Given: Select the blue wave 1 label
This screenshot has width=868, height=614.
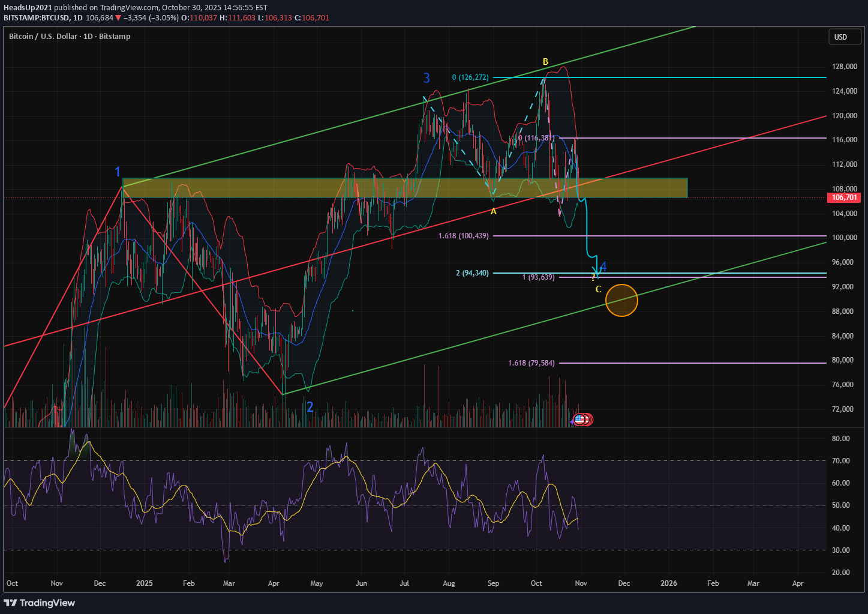Looking at the screenshot, I should [118, 173].
